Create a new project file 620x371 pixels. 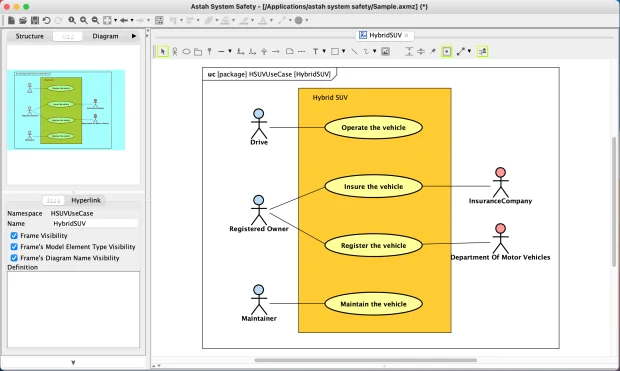(11, 20)
